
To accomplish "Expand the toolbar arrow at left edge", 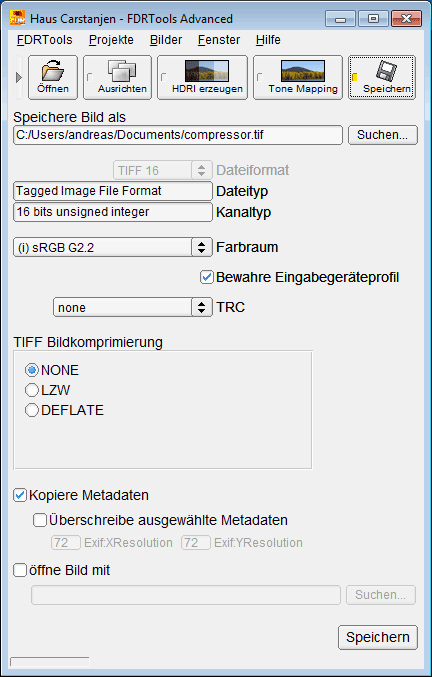I will point(19,78).
